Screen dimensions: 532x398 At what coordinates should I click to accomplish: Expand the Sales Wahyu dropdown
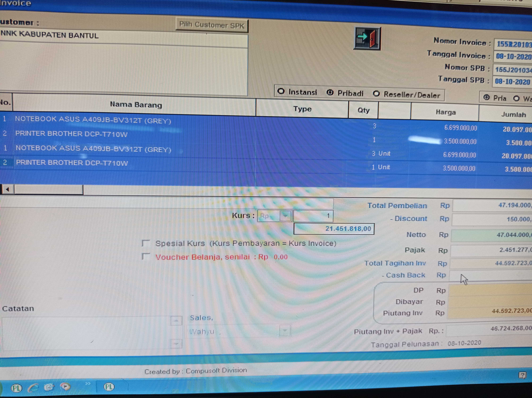click(x=285, y=331)
